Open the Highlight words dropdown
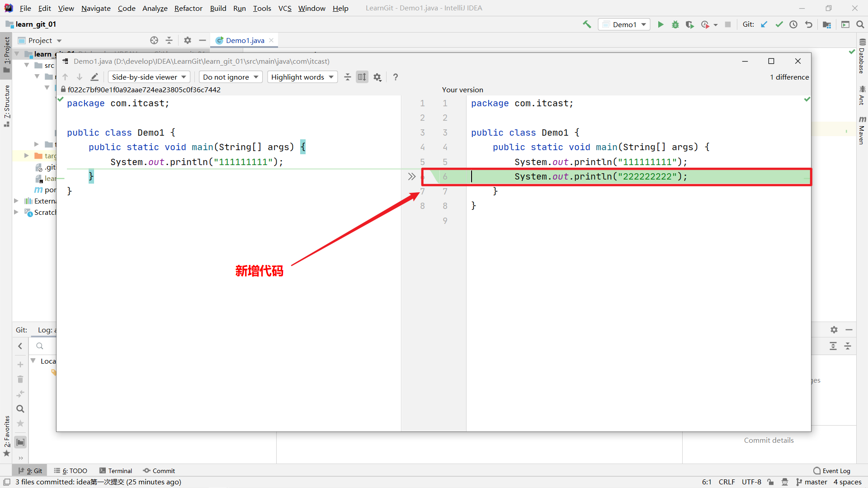 coord(302,77)
